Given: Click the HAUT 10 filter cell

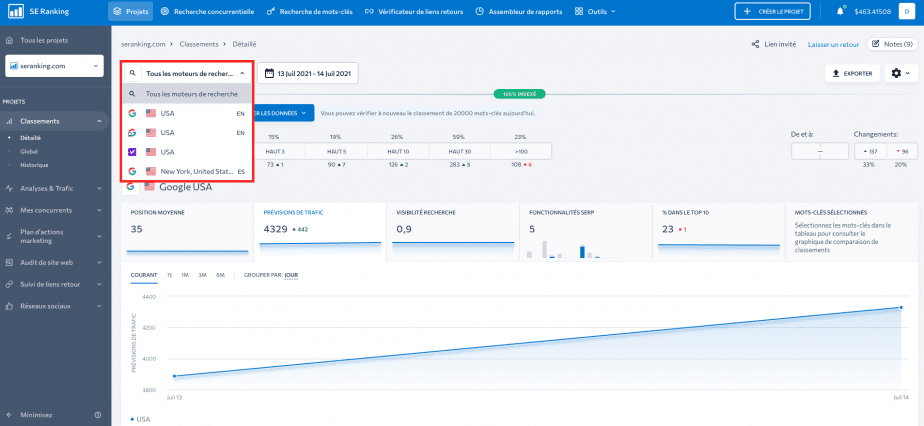Looking at the screenshot, I should tap(398, 151).
